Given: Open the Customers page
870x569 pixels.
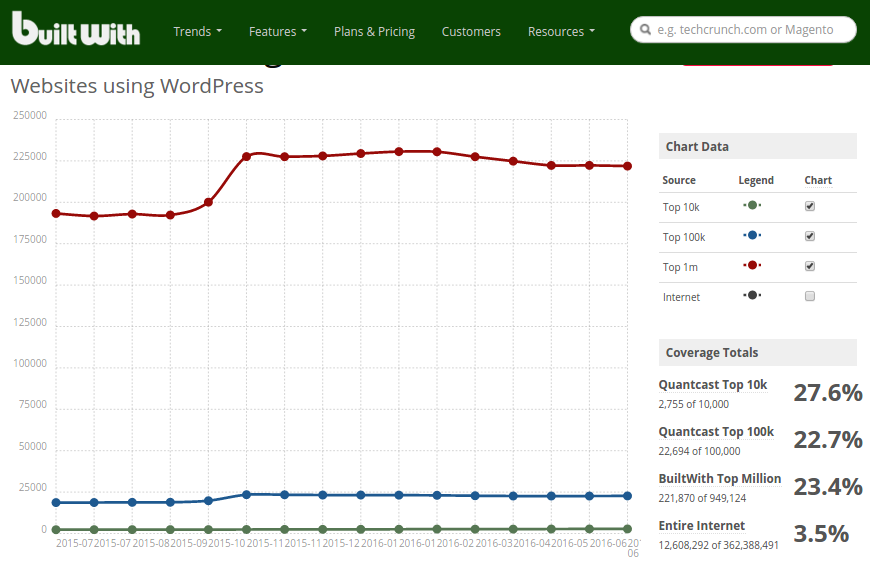Looking at the screenshot, I should click(x=471, y=32).
